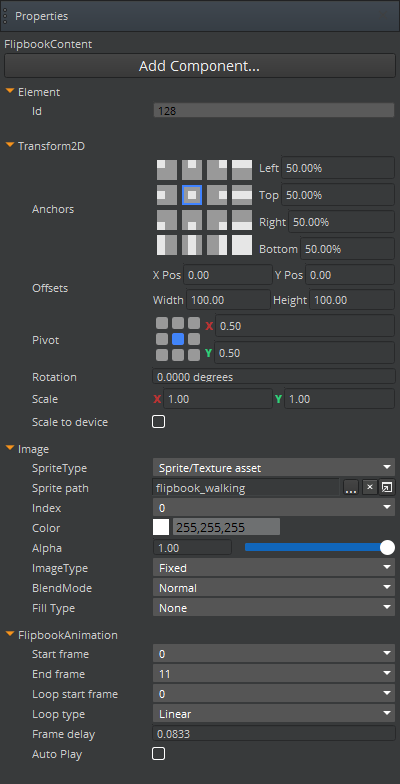Click the Alpha value field
Image resolution: width=400 pixels, height=784 pixels.
click(x=192, y=548)
